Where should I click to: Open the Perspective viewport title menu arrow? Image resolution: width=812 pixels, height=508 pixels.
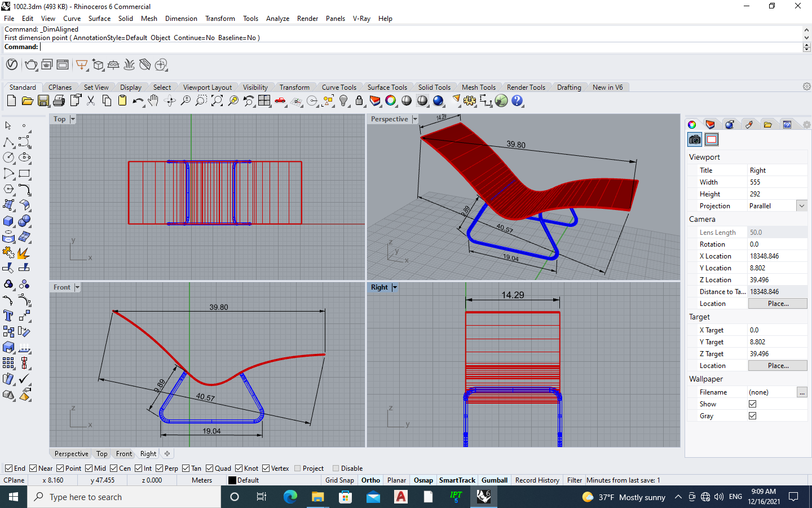[415, 119]
